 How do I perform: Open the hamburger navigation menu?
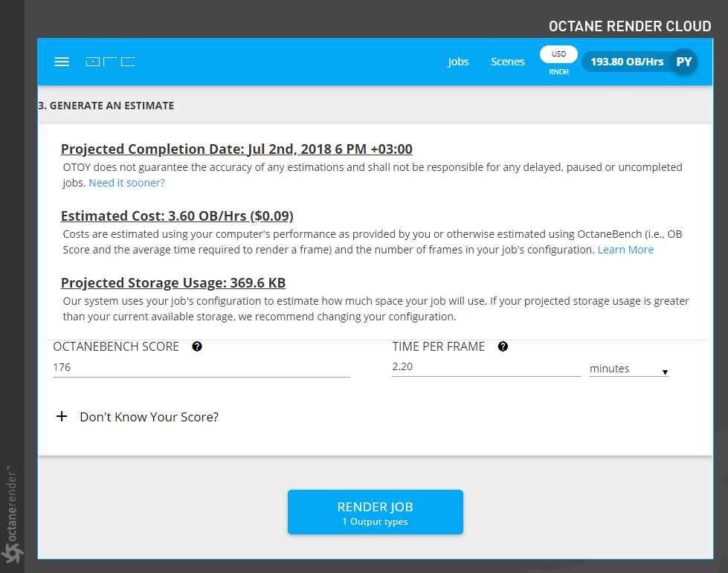[x=62, y=62]
